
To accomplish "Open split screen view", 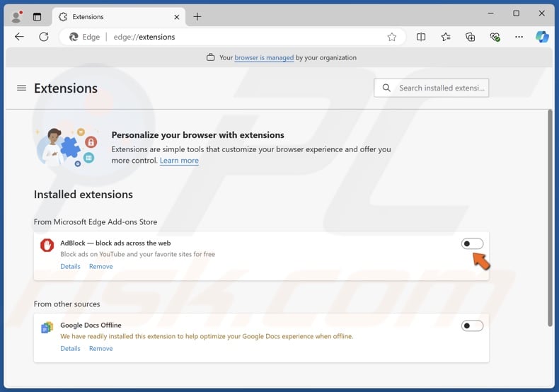I will [x=421, y=37].
